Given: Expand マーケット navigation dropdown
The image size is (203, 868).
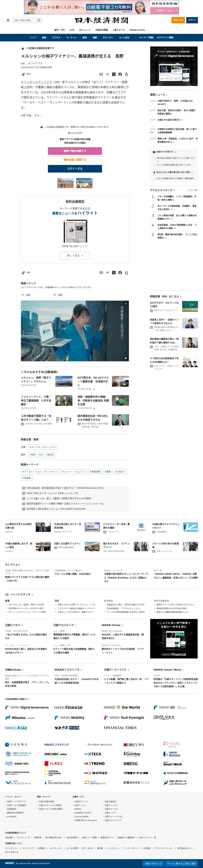Looking at the screenshot, I should coord(73,37).
